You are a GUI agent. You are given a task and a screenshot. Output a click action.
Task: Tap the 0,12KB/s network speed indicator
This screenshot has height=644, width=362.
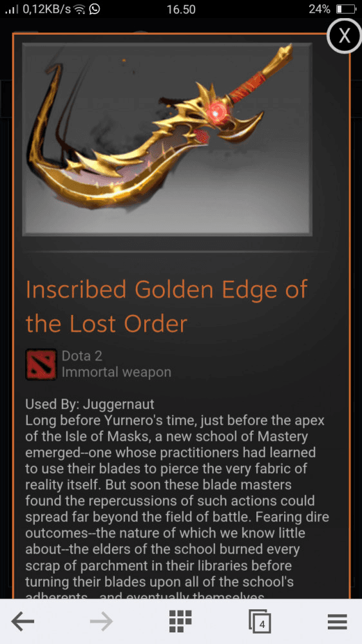[46, 9]
